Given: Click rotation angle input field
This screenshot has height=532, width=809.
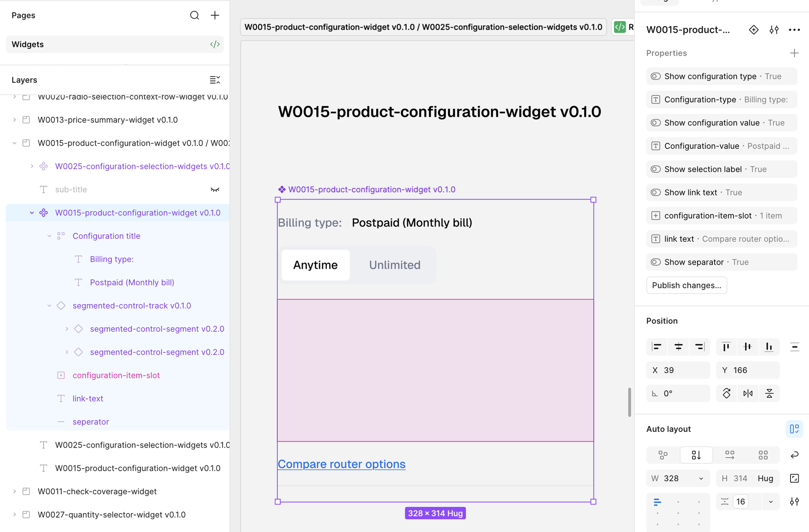Looking at the screenshot, I should (x=678, y=394).
